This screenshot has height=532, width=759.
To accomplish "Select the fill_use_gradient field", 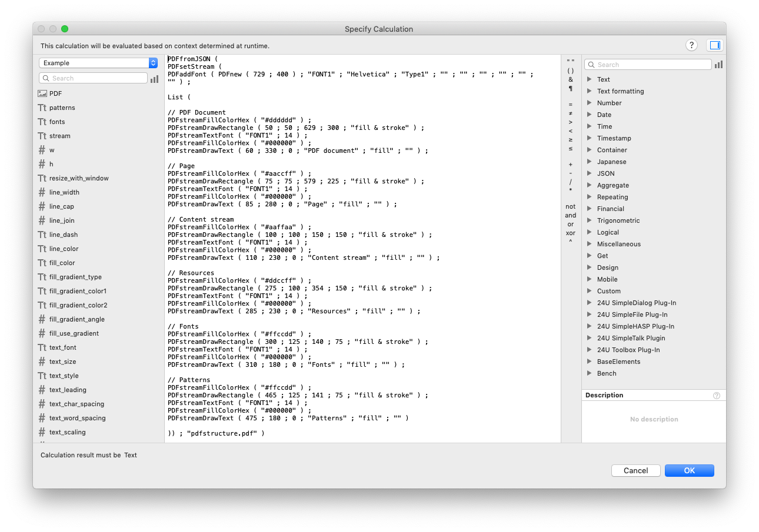I will point(74,333).
